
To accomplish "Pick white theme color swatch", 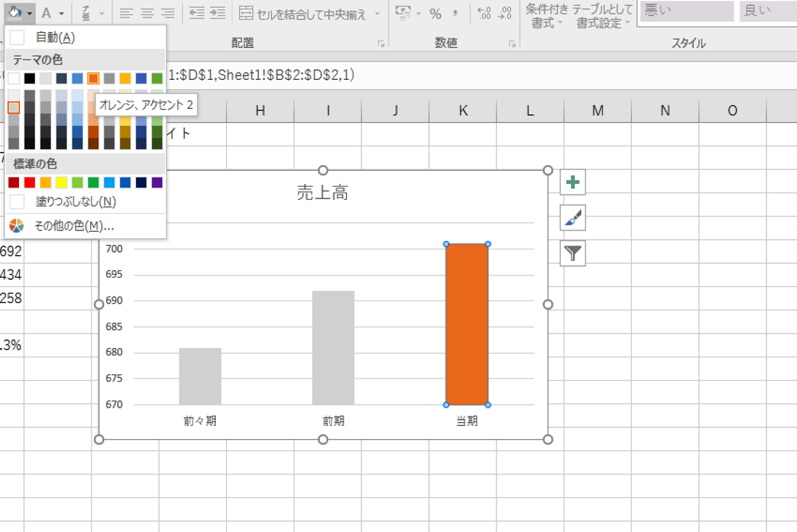I will pyautogui.click(x=14, y=78).
